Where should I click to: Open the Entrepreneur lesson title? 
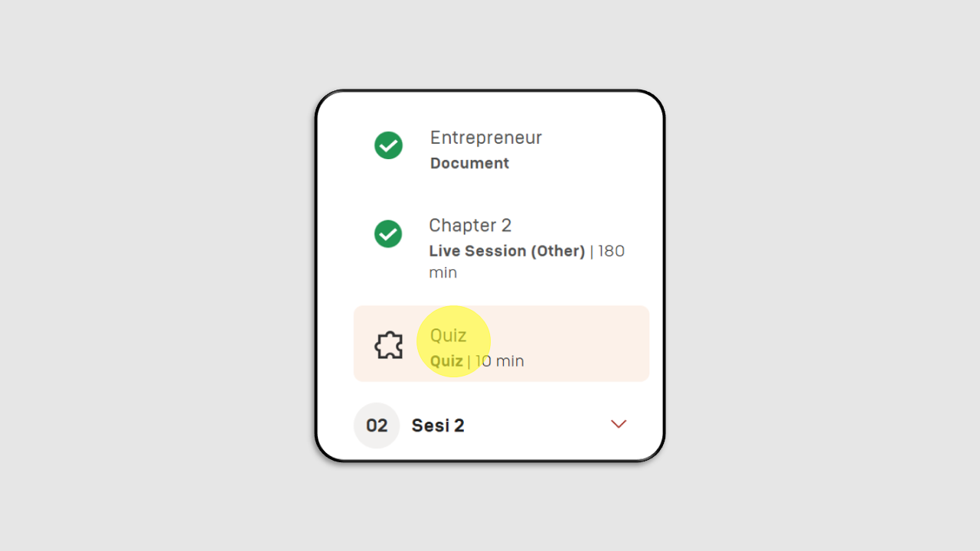tap(486, 138)
